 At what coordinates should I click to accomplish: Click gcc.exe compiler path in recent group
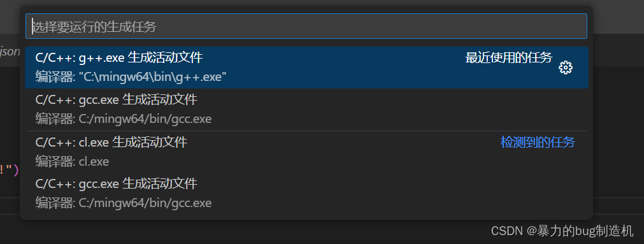click(x=145, y=119)
